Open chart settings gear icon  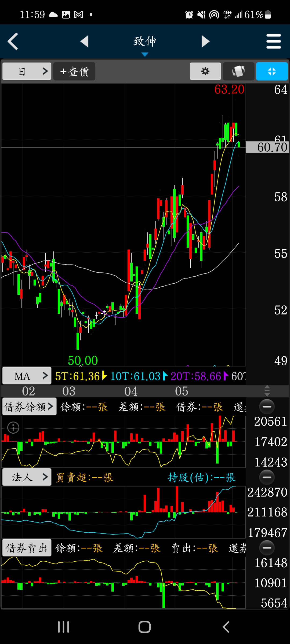coord(205,71)
